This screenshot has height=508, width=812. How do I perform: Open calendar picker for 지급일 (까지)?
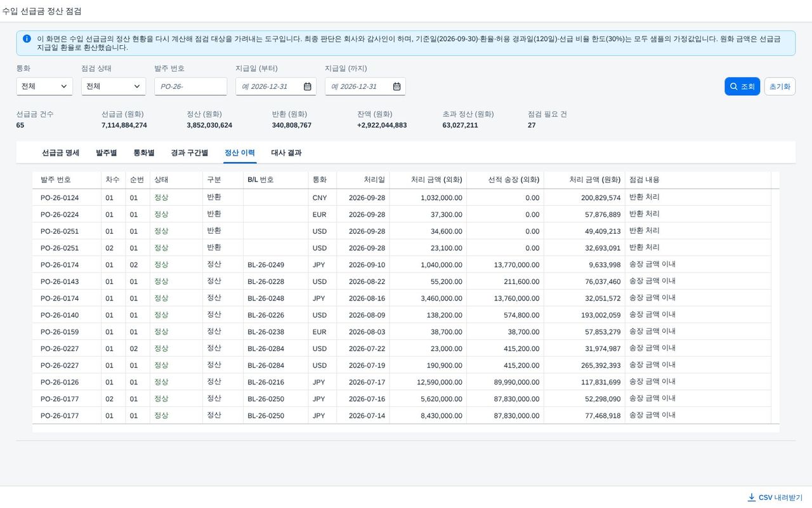(397, 86)
